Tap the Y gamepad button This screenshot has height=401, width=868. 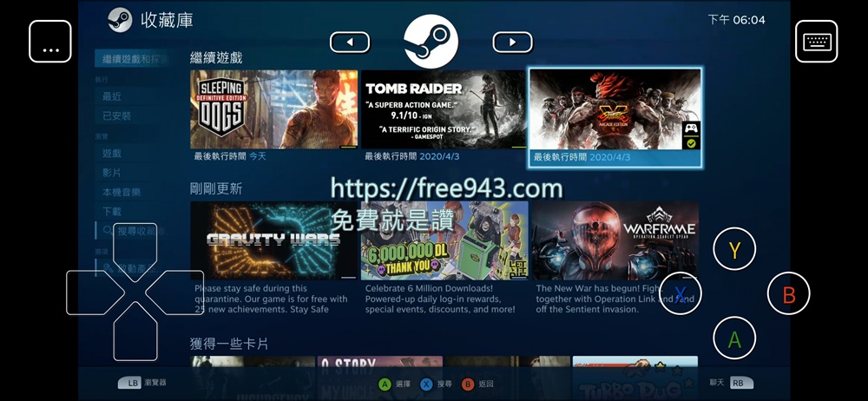[x=734, y=249]
